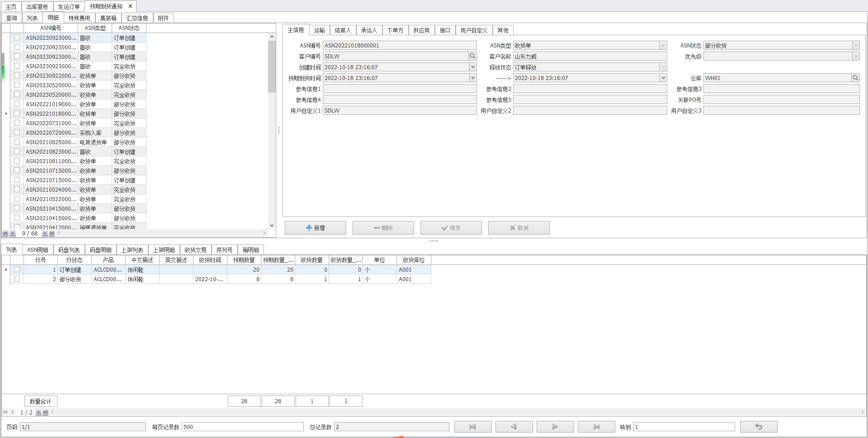This screenshot has width=868, height=438.
Task: Sort by the 预期数量 column header
Action: (x=244, y=260)
